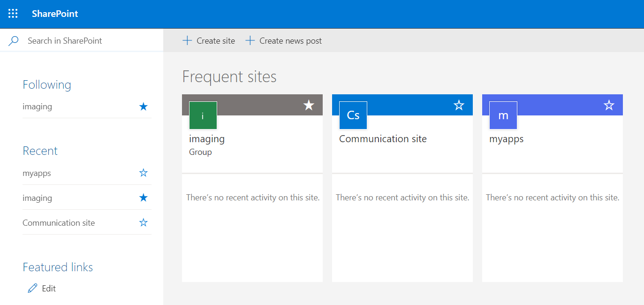Image resolution: width=644 pixels, height=305 pixels.
Task: Open the imaging card title
Action: click(207, 139)
